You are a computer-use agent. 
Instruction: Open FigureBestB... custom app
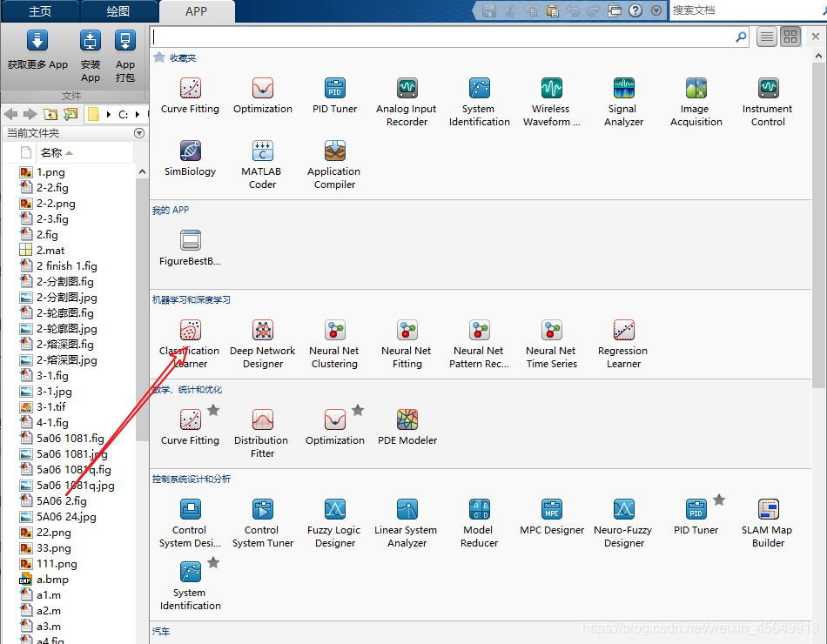coord(190,247)
